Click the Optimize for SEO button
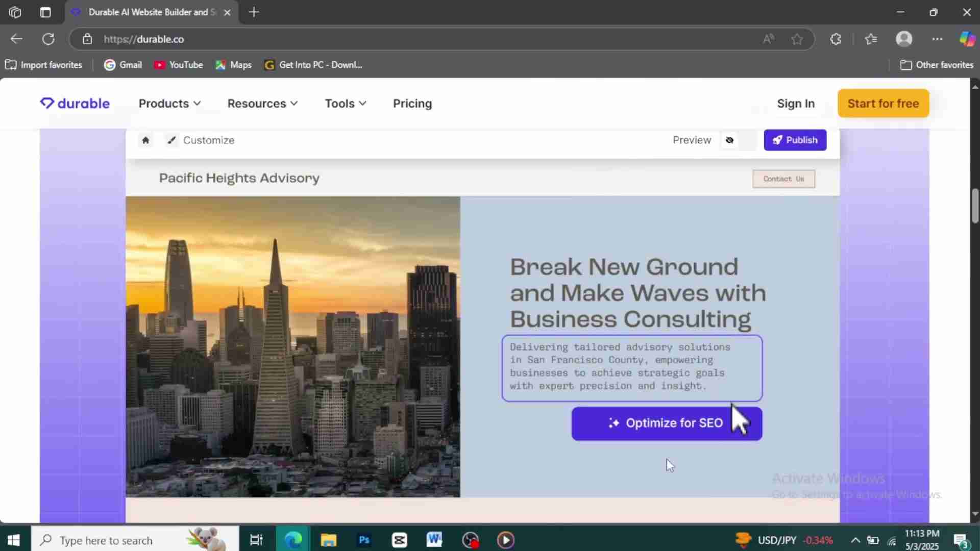 (667, 423)
